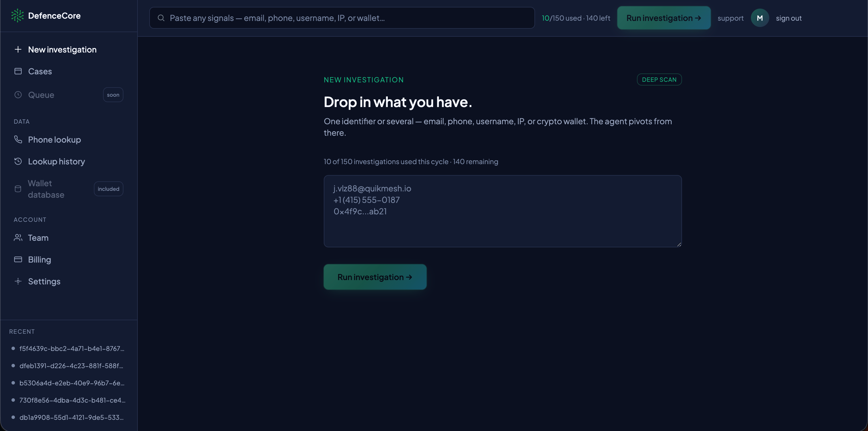868x431 pixels.
Task: Click the plus icon beside New investigation
Action: pos(18,50)
